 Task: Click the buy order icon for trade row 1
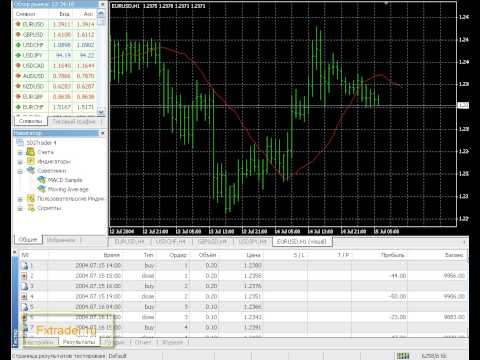(x=24, y=266)
